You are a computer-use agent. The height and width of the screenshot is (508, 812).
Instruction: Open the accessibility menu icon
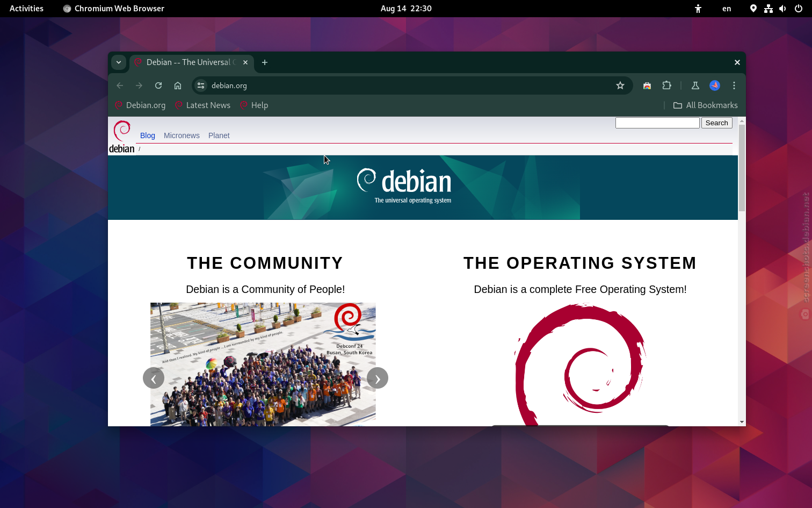click(x=698, y=9)
